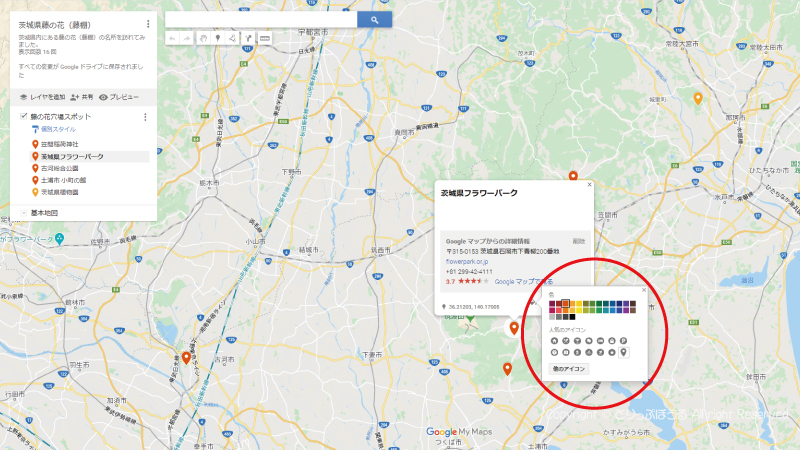This screenshot has height=450, width=800.
Task: Click the 個別スタイル paint roller icon
Action: (35, 130)
